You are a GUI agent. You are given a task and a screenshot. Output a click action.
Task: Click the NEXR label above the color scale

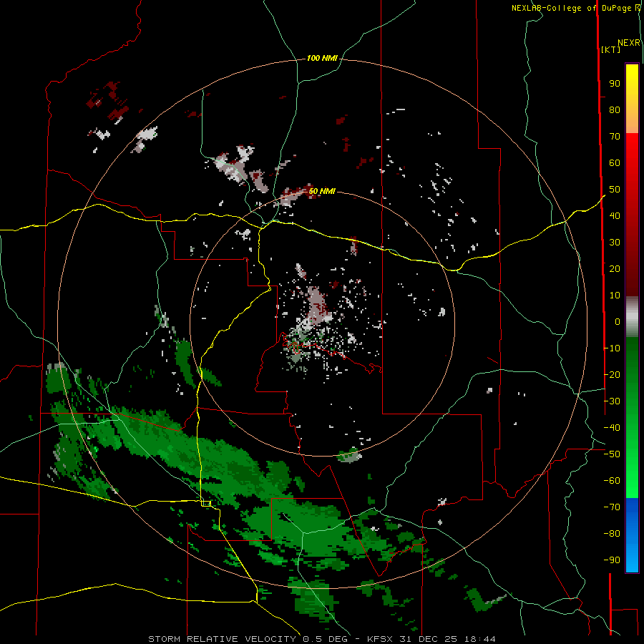(629, 43)
